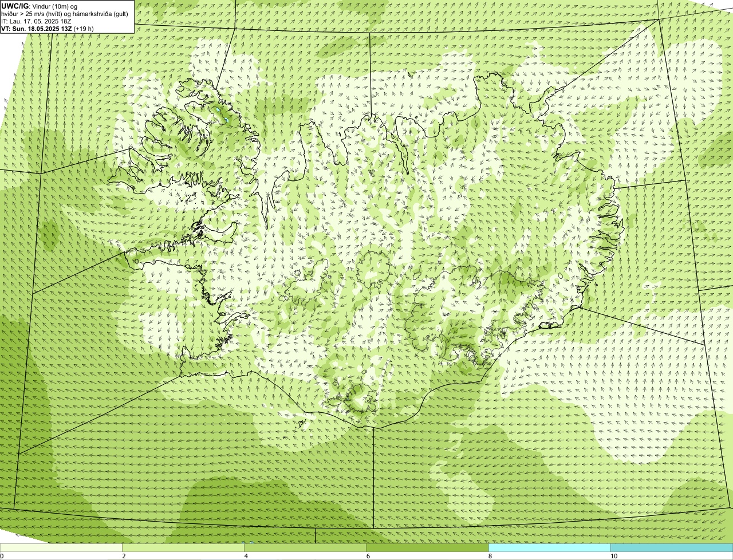
Task: Click the legend label '0'
Action: [x=2, y=556]
